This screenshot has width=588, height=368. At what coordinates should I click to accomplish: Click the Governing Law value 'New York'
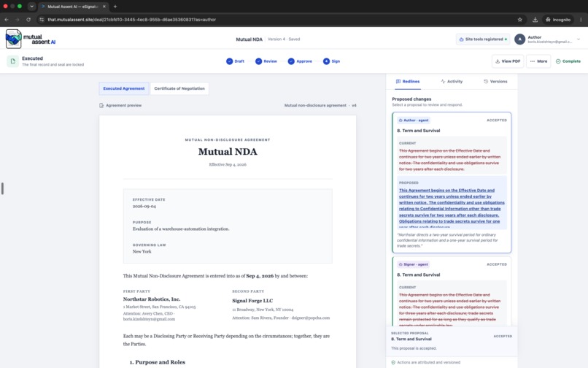coord(142,252)
